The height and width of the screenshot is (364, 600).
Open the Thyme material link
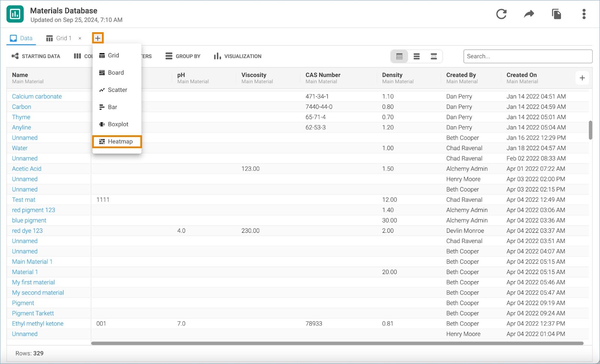coord(21,117)
